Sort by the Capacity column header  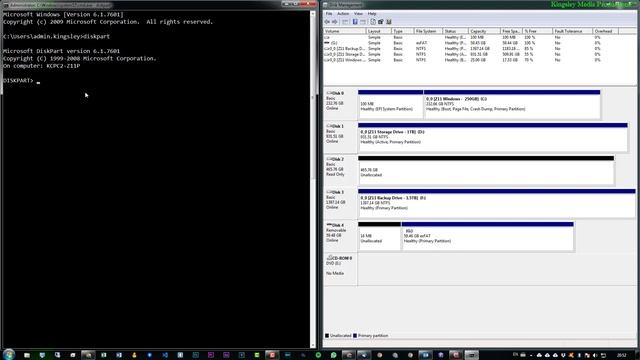484,31
